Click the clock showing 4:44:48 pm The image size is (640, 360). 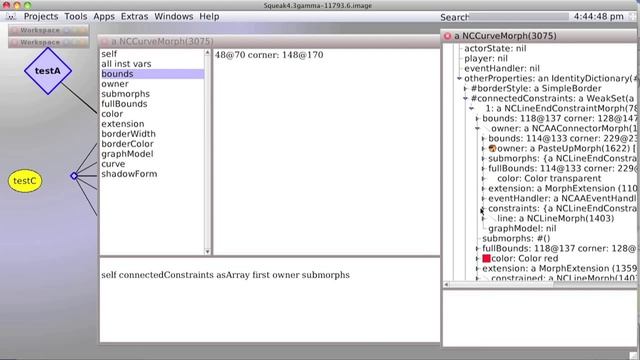click(x=598, y=17)
